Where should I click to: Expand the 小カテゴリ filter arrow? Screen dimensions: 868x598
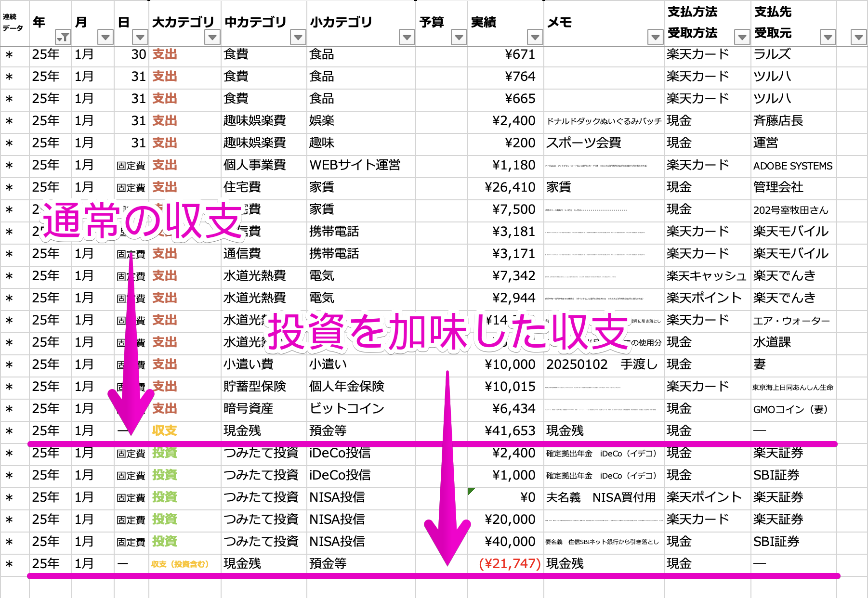point(407,37)
